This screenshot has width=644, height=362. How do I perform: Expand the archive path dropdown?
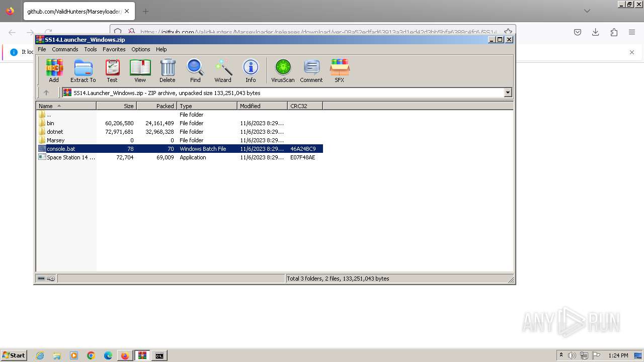click(508, 93)
